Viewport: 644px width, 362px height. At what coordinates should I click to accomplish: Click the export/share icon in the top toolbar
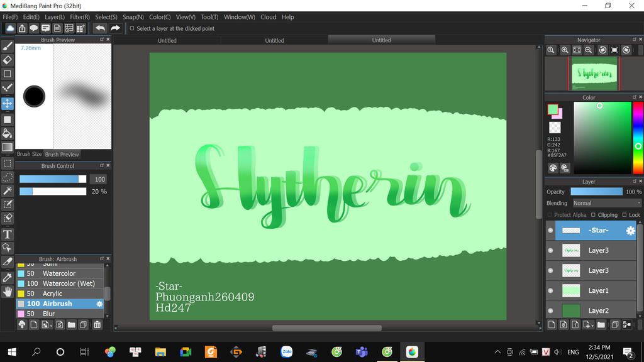pyautogui.click(x=22, y=28)
